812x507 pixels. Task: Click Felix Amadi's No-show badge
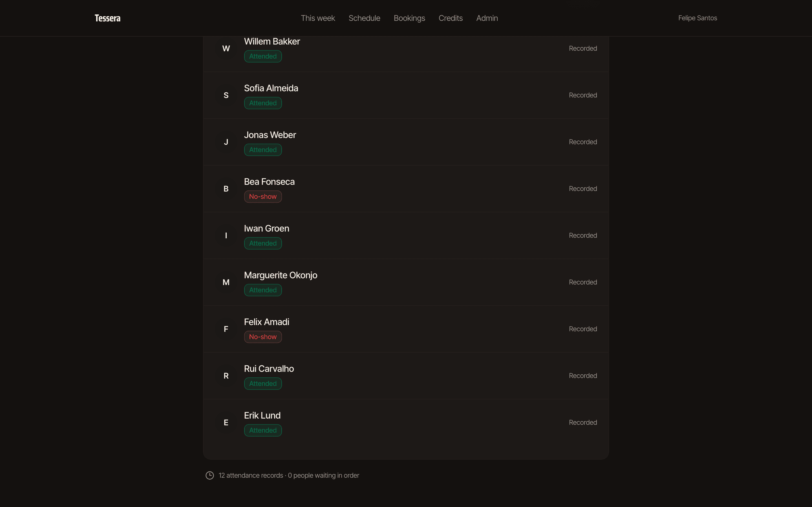tap(263, 337)
